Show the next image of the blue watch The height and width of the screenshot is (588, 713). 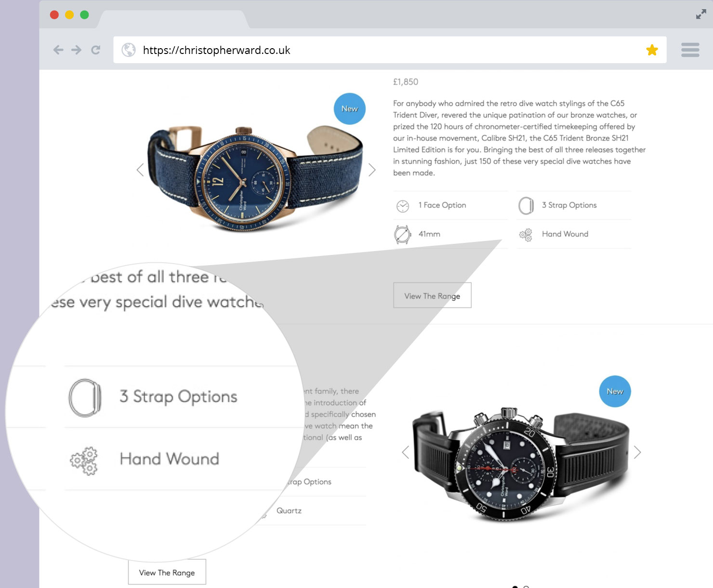click(372, 170)
